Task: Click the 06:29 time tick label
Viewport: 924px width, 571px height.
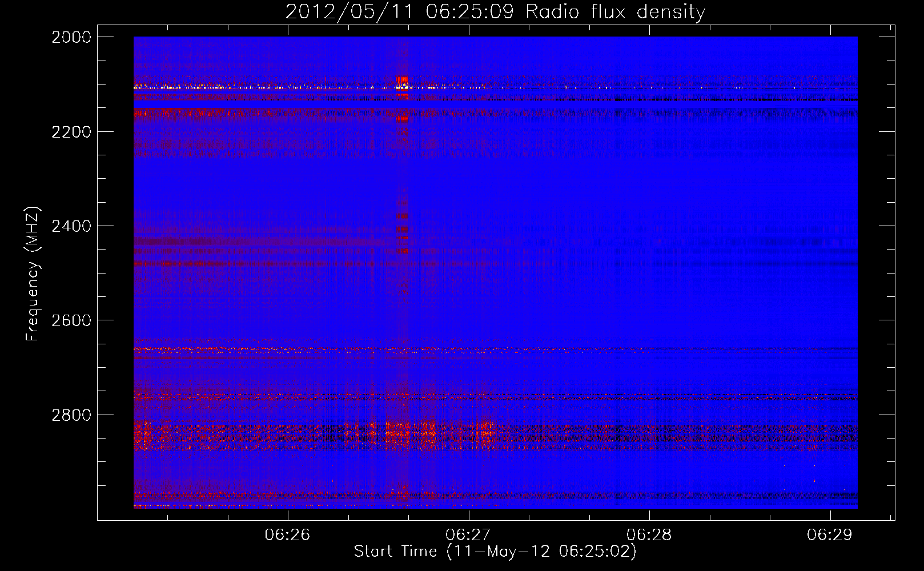Action: pyautogui.click(x=830, y=534)
